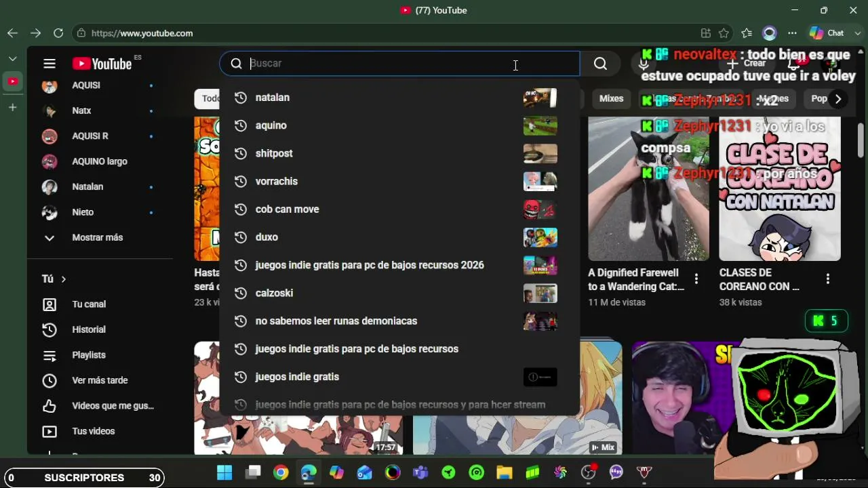Viewport: 868px width, 488px height.
Task: Open File Explorer from the taskbar
Action: tap(504, 472)
